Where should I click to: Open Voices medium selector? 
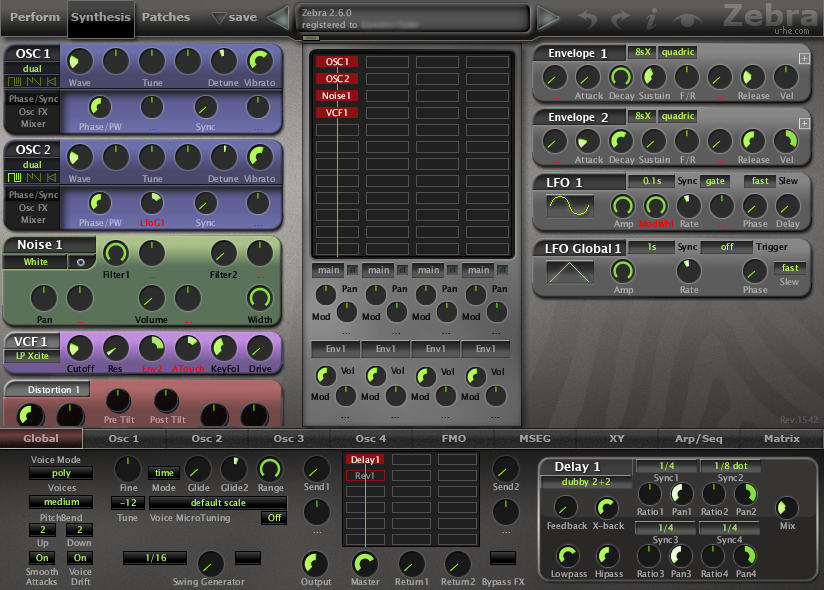pos(61,502)
